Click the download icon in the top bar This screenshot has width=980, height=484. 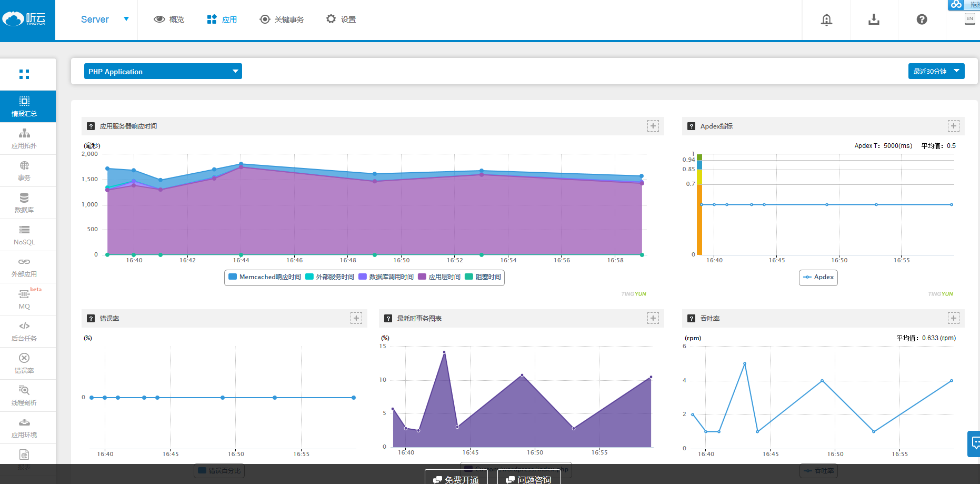click(x=874, y=19)
